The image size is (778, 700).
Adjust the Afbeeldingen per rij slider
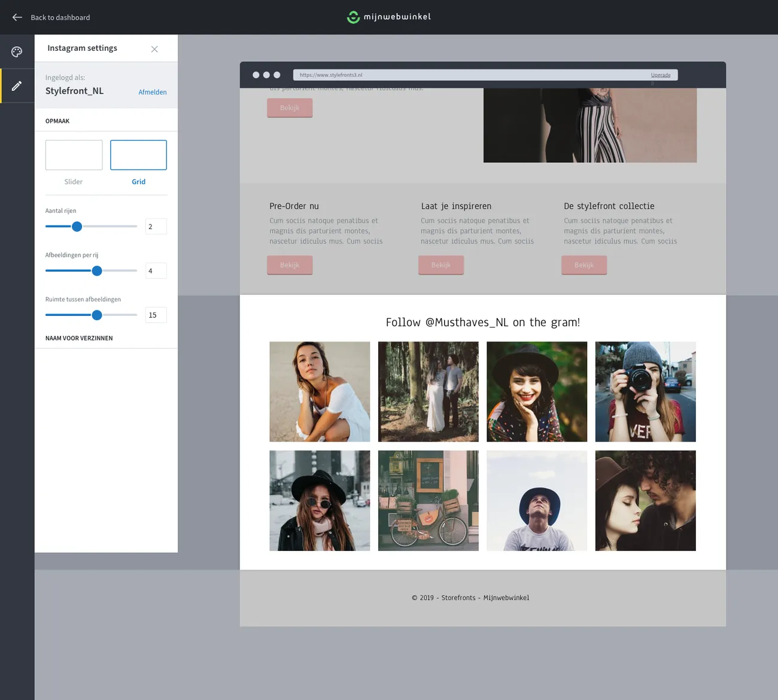(x=97, y=271)
